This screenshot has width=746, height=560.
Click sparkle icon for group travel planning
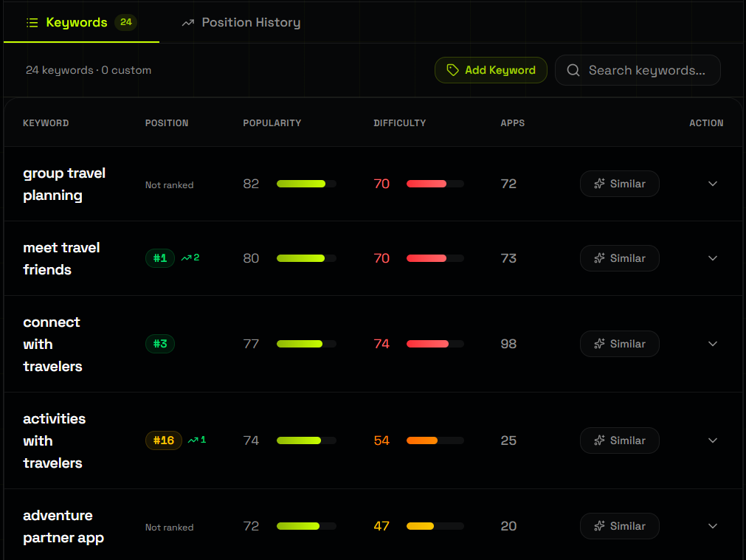600,184
